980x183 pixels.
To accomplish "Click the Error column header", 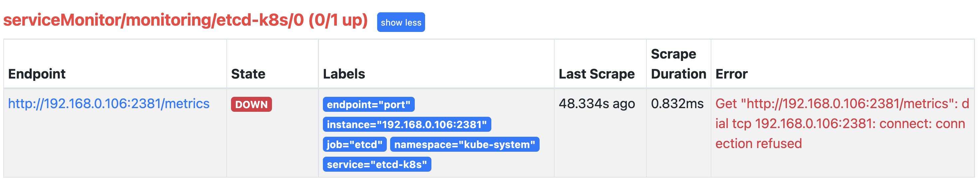I will coord(731,74).
